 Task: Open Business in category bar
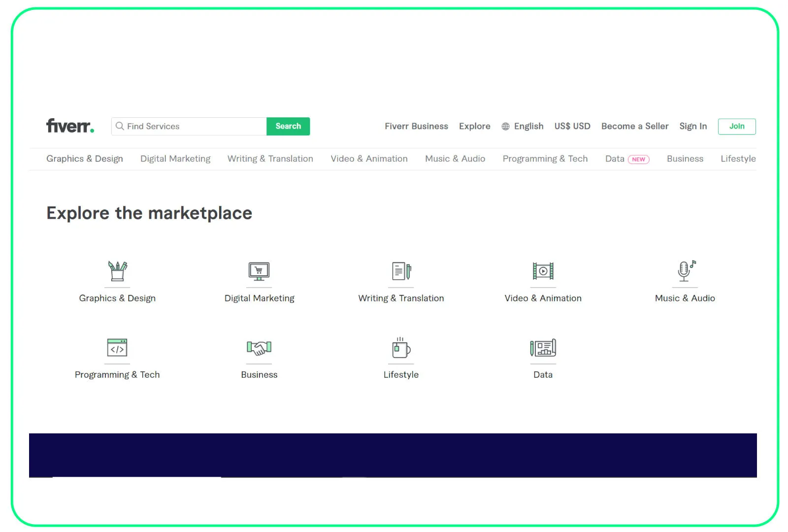685,159
